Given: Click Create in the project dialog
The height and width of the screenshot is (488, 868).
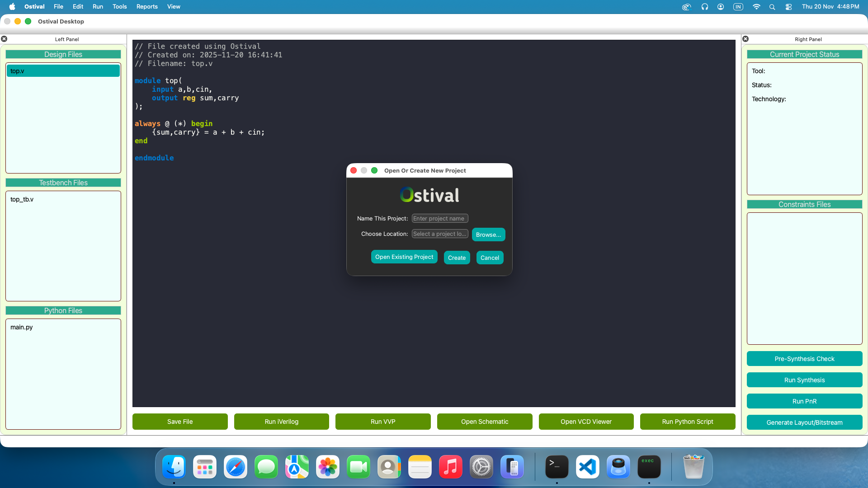Looking at the screenshot, I should (457, 258).
